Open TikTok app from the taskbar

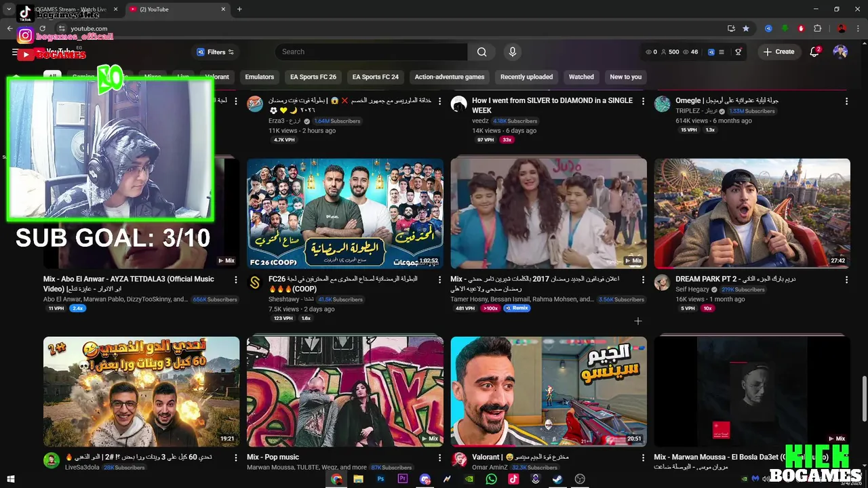(x=513, y=479)
